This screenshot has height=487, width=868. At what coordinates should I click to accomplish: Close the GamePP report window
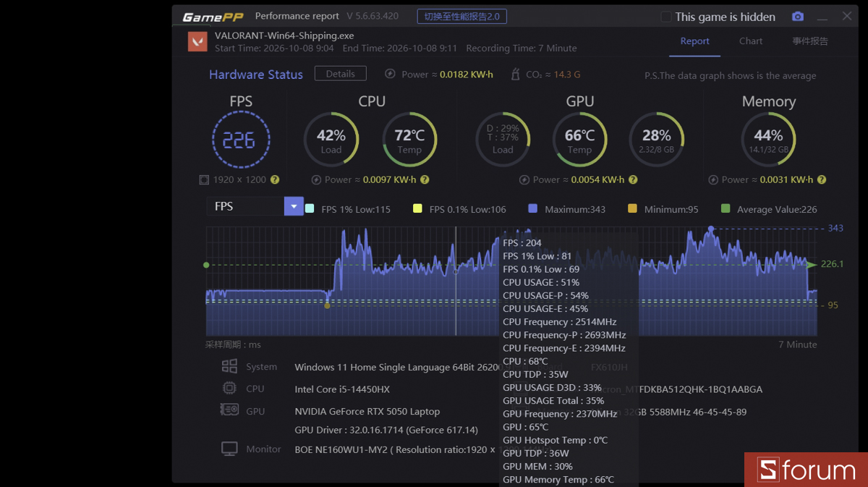click(847, 16)
